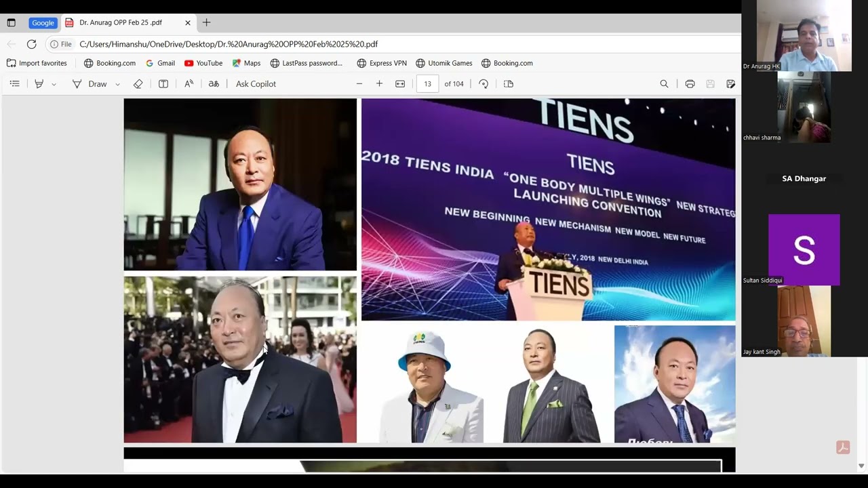Image resolution: width=868 pixels, height=488 pixels.
Task: Activate the Draw tool
Action: 90,84
